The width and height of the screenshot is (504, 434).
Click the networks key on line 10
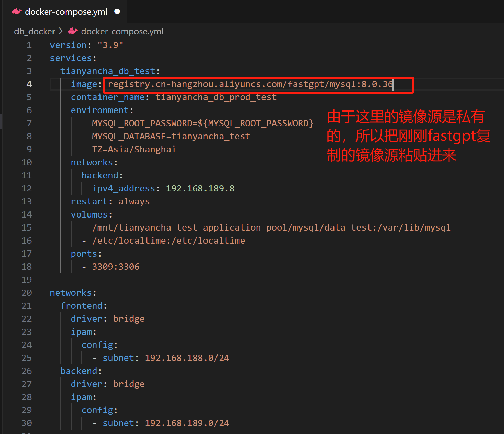92,162
